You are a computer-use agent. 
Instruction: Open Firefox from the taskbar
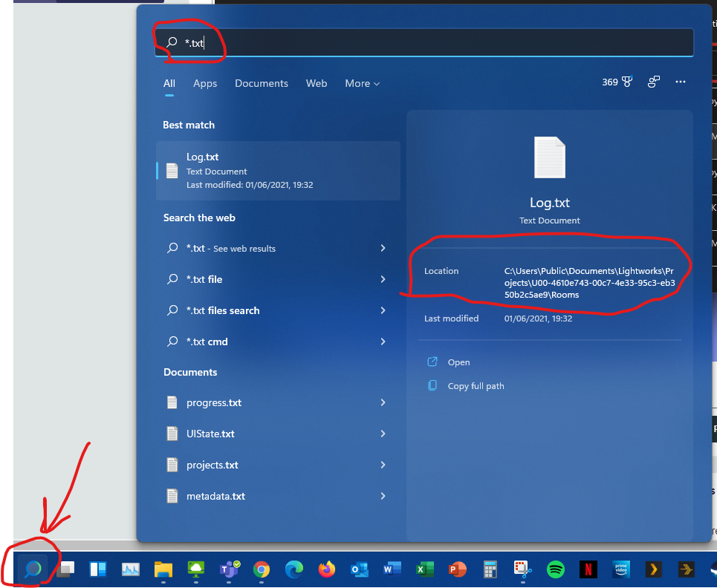[x=326, y=569]
